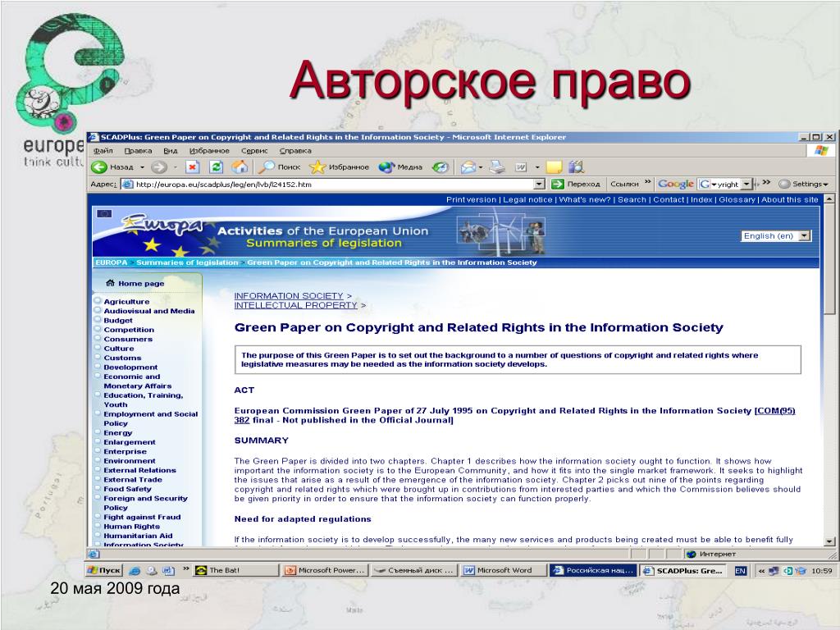Follow the INFORMATION SOCIETY link
Screen dimensions: 840x630
coord(288,295)
